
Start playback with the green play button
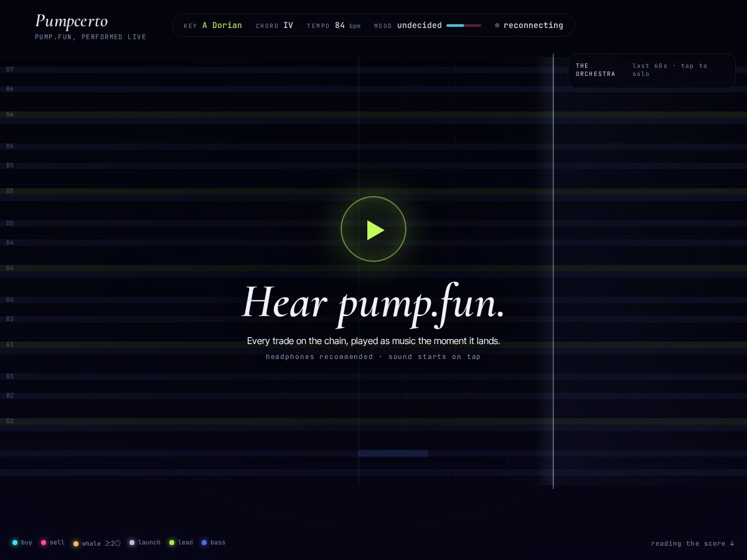pos(374,229)
